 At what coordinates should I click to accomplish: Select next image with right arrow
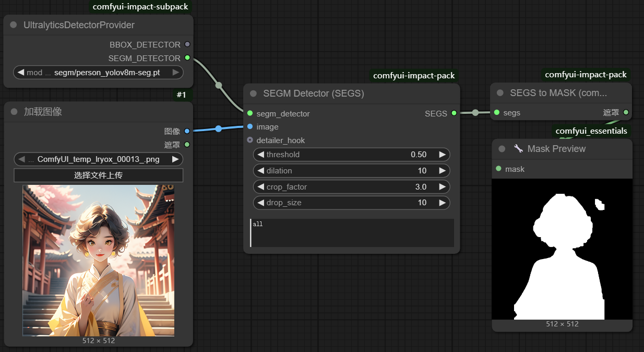coord(175,159)
